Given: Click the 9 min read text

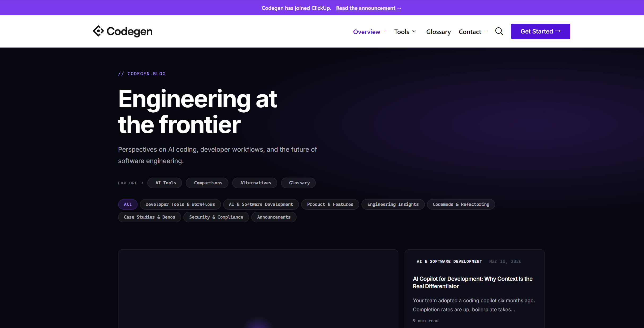Looking at the screenshot, I should 426,321.
